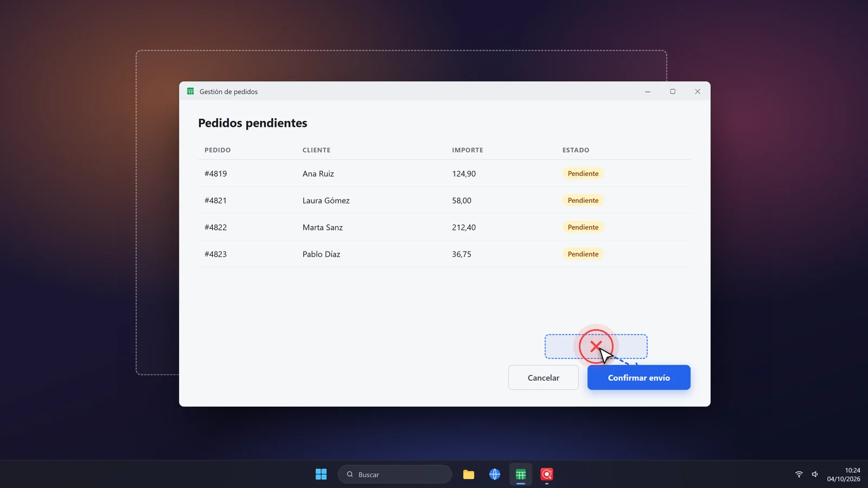Click the amount 58,00
Screen dimensions: 868x488
462,201
